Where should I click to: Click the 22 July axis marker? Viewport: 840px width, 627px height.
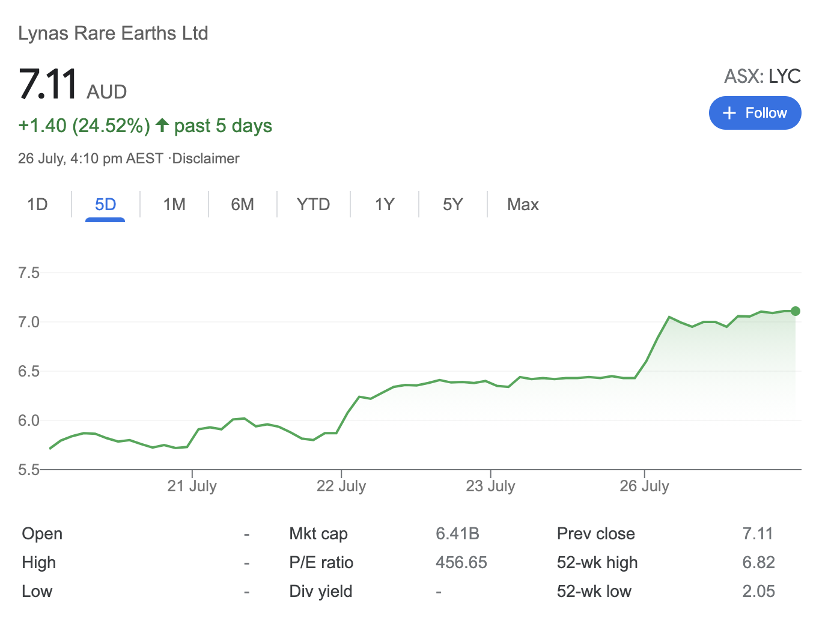341,486
